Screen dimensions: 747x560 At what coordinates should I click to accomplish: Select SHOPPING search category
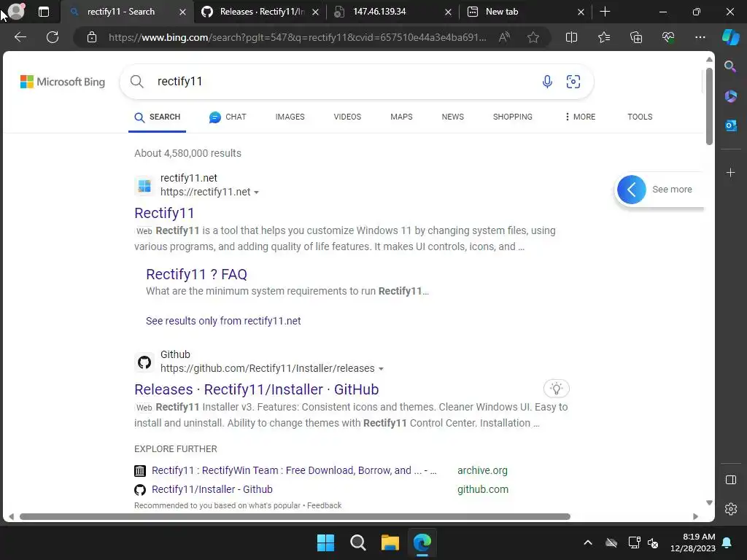coord(513,117)
